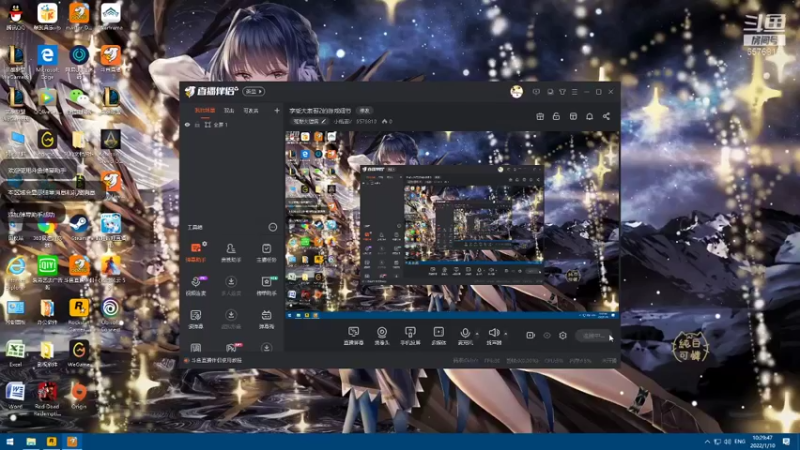Click the tag pill beside stream title

click(x=364, y=111)
